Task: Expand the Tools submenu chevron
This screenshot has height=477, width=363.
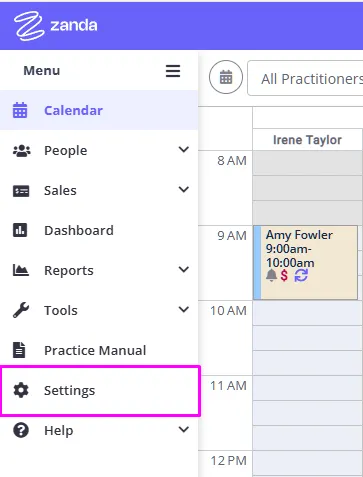Action: pos(184,309)
